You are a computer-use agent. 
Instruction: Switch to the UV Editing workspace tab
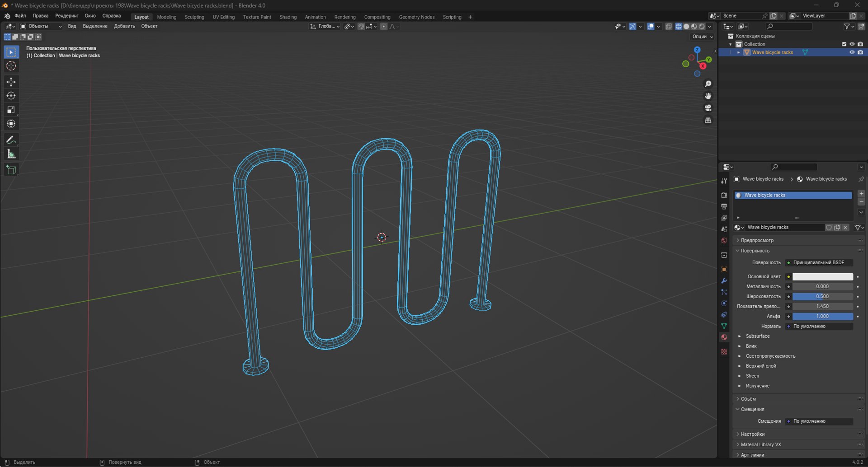coord(224,17)
